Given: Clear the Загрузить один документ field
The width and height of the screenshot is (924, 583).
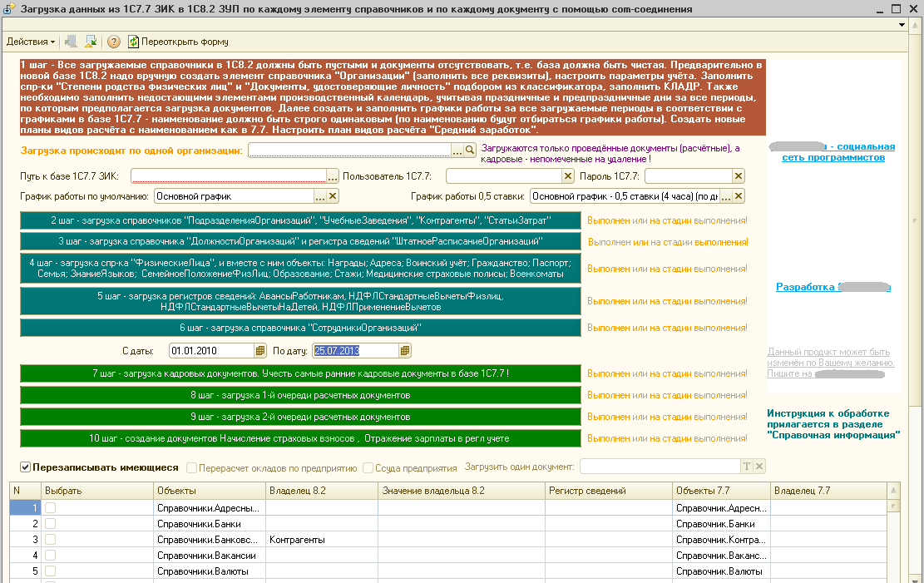Looking at the screenshot, I should point(759,467).
